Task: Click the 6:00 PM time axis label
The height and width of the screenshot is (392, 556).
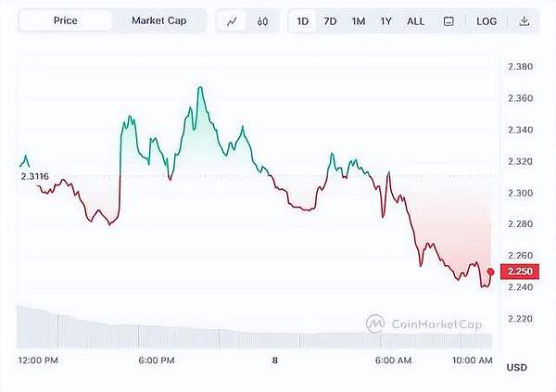Action: tap(156, 360)
